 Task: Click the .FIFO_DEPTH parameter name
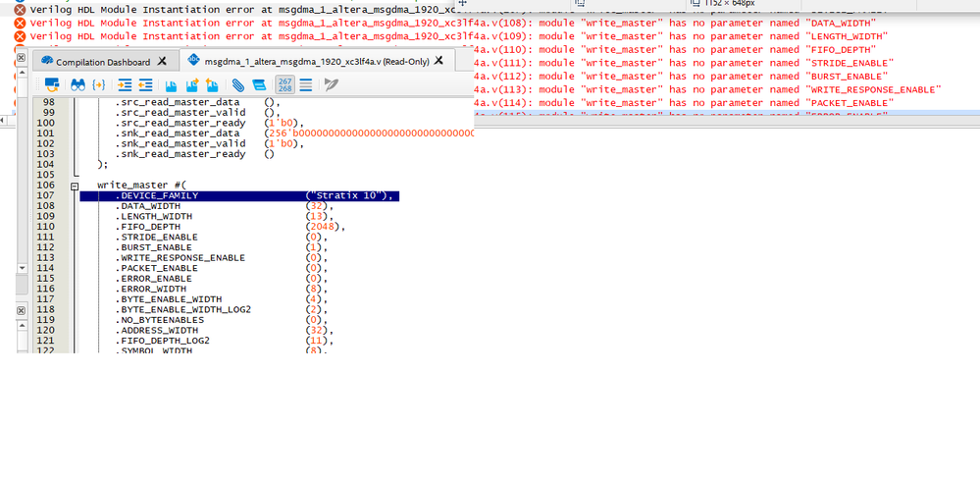tap(148, 227)
